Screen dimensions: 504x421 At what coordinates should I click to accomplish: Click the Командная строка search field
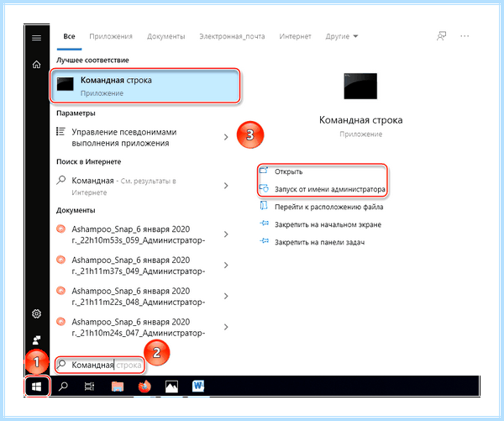[x=100, y=365]
